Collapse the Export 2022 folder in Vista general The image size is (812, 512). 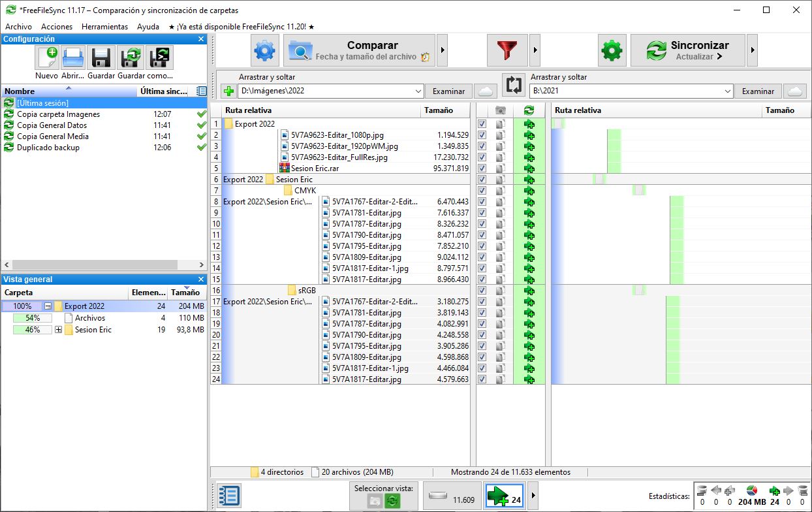49,306
